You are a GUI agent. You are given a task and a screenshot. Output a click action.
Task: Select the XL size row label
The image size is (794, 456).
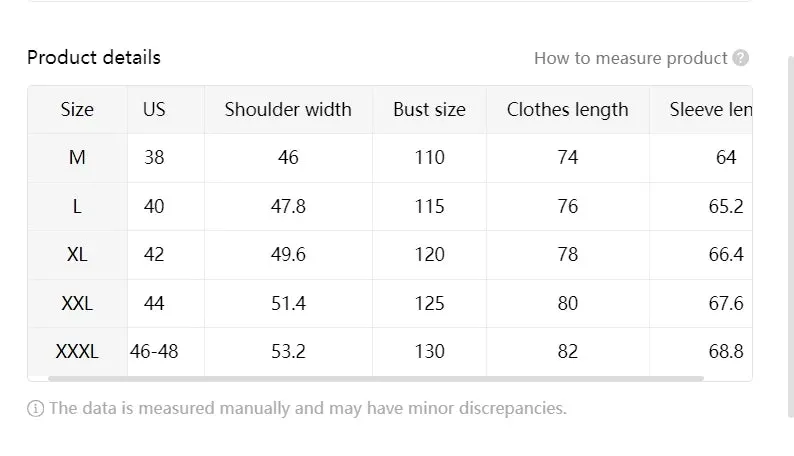point(77,255)
